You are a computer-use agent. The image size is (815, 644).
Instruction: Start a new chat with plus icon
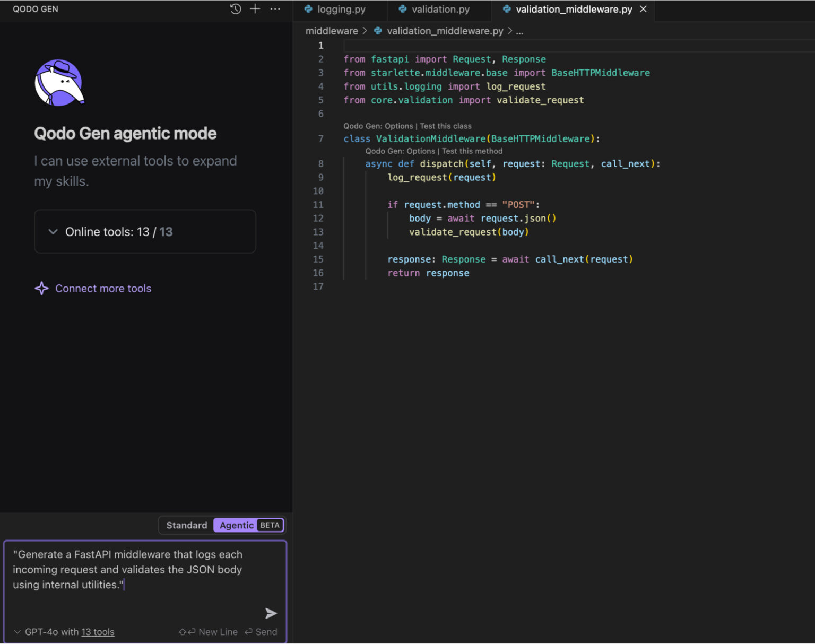255,9
